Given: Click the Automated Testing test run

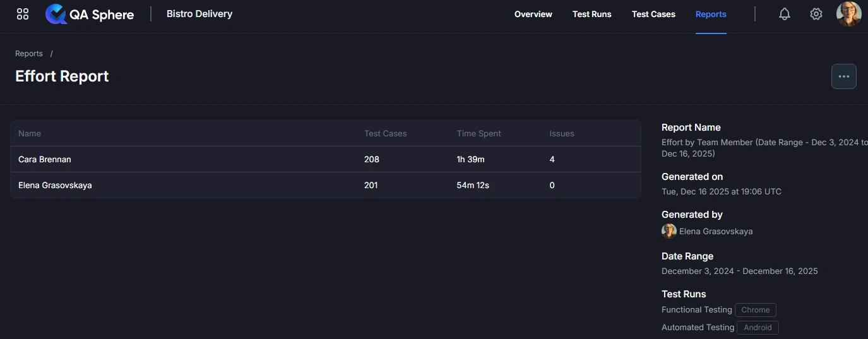Looking at the screenshot, I should (698, 328).
